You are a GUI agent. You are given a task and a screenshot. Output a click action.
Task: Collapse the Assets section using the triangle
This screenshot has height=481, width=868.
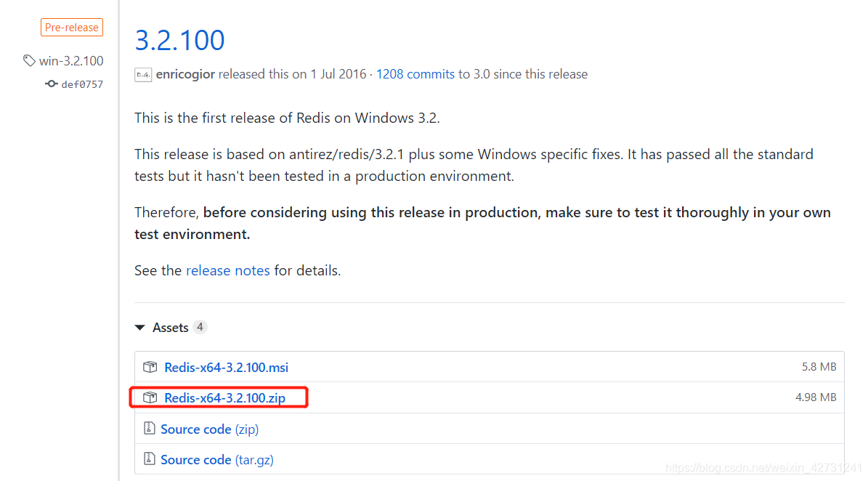(x=140, y=328)
